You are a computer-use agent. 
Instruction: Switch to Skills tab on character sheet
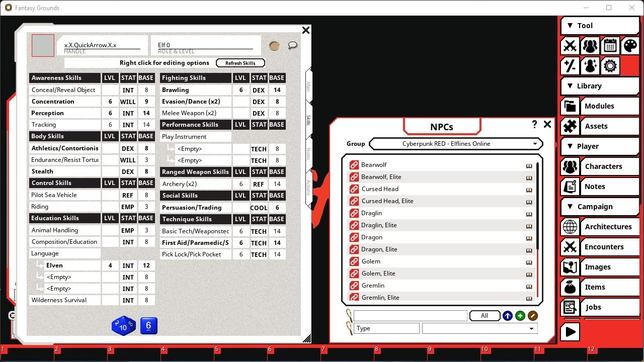pos(308,120)
